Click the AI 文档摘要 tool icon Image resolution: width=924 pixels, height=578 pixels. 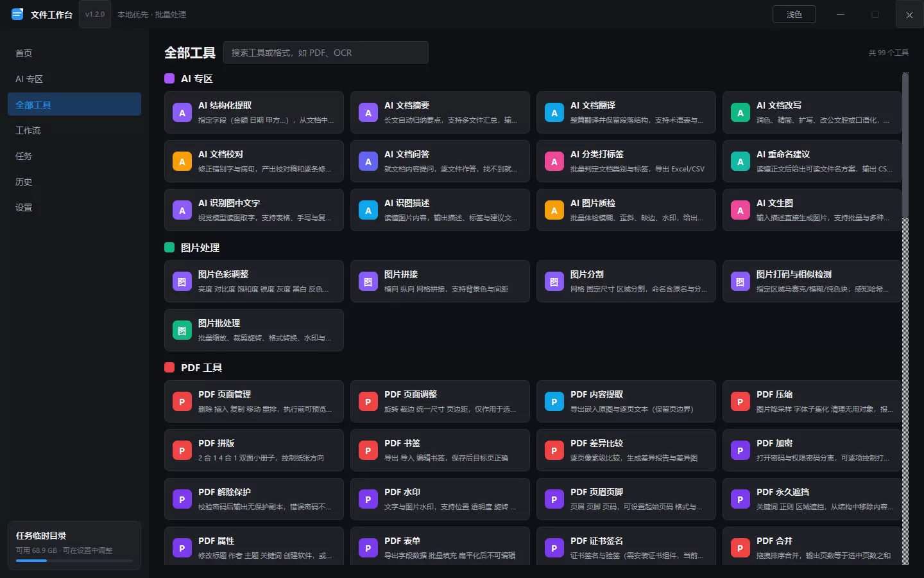click(x=368, y=113)
